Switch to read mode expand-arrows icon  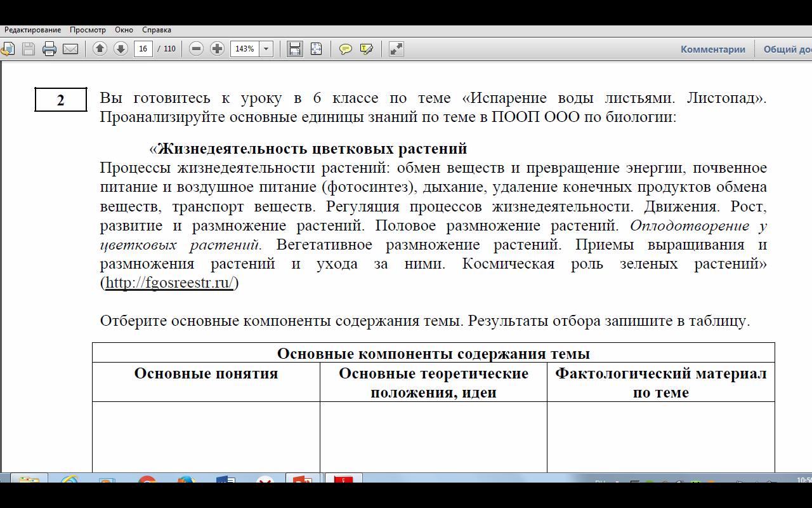[x=396, y=49]
